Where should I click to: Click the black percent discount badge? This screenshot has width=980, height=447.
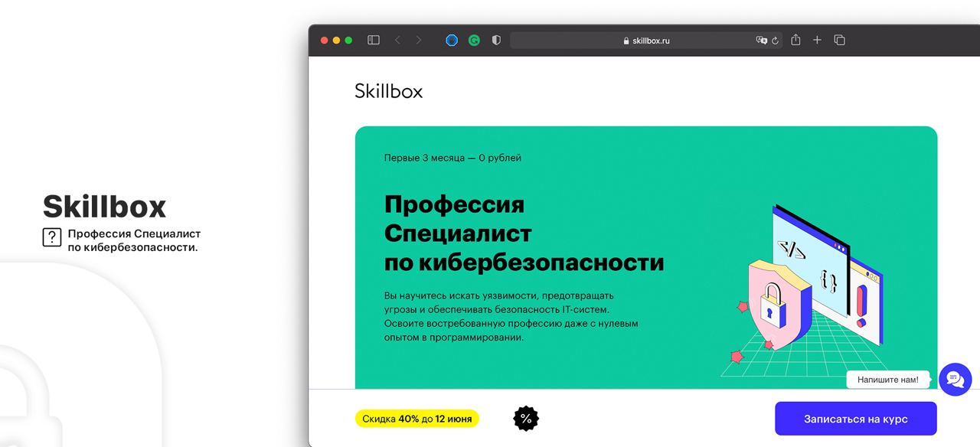click(x=526, y=418)
